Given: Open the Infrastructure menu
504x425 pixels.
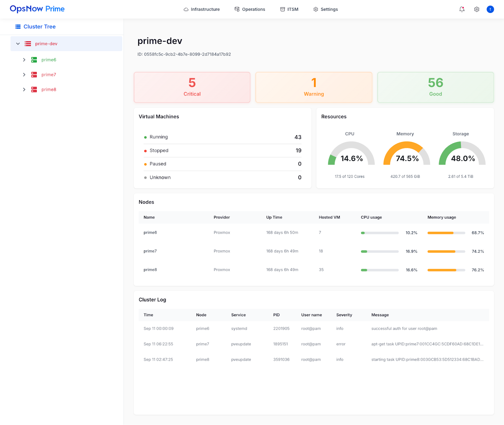Looking at the screenshot, I should click(202, 9).
